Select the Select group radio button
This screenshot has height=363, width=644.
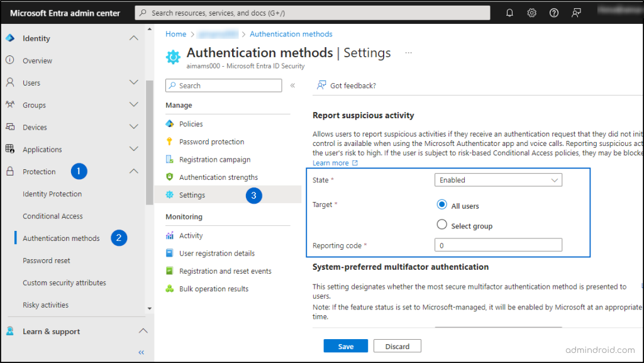point(442,224)
